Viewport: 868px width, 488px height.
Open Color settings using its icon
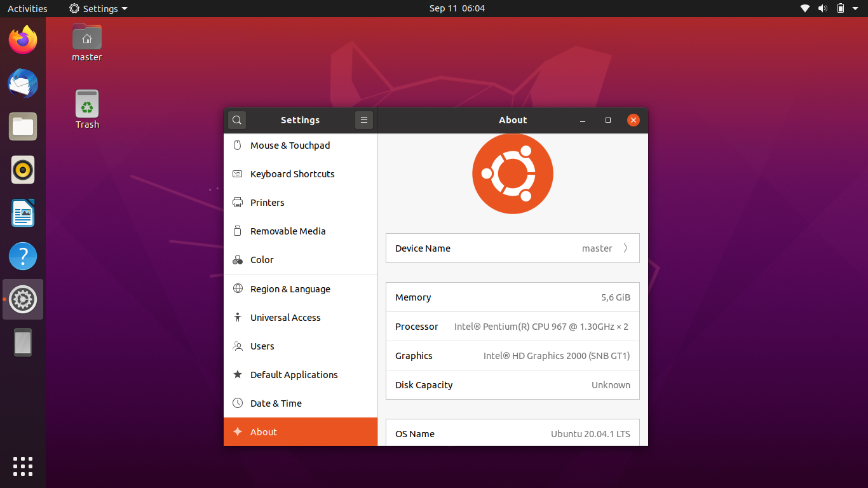click(x=237, y=260)
